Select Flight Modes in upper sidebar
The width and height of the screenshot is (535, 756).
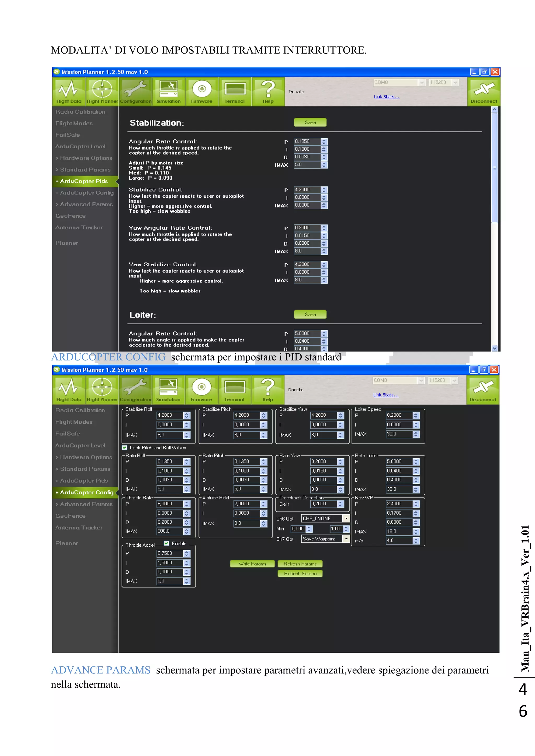(x=74, y=123)
